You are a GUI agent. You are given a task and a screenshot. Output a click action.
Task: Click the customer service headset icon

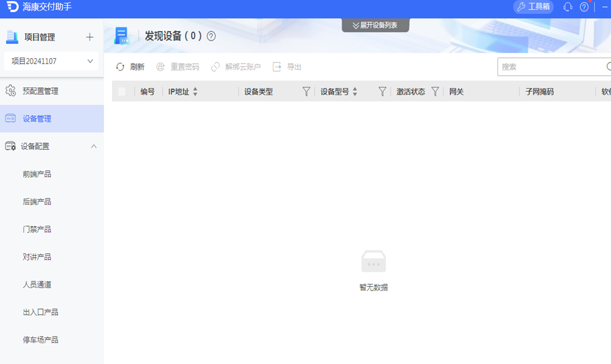click(568, 7)
